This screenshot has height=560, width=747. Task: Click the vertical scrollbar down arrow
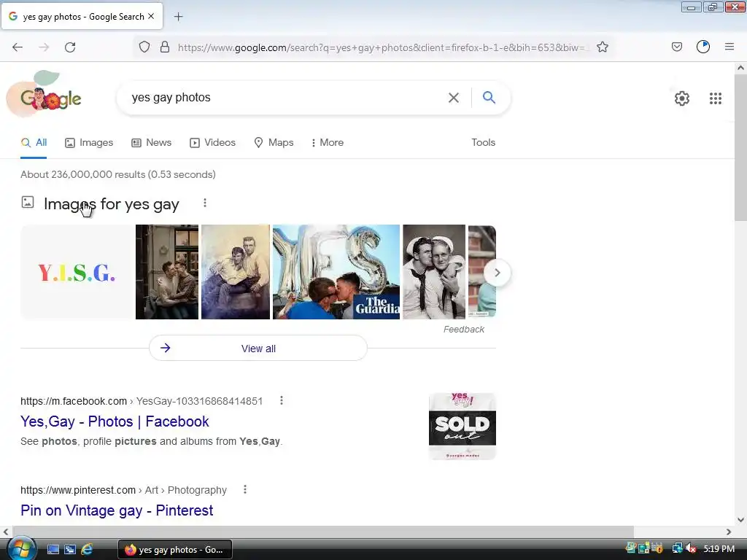tap(740, 520)
